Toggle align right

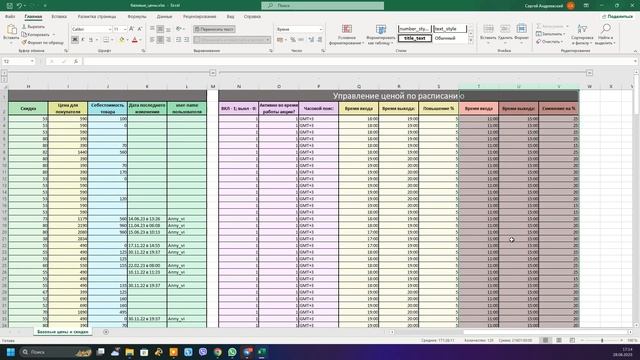coord(169,40)
